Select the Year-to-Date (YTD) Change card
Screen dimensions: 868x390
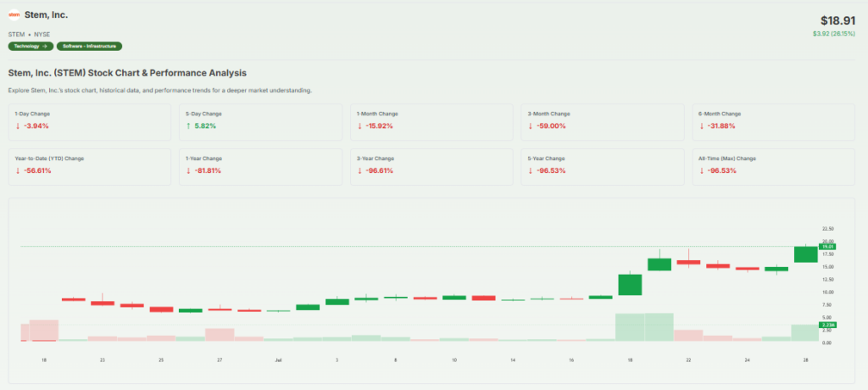[90, 167]
